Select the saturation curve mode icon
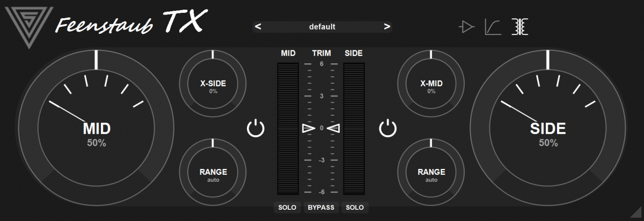The width and height of the screenshot is (644, 221). (x=493, y=26)
